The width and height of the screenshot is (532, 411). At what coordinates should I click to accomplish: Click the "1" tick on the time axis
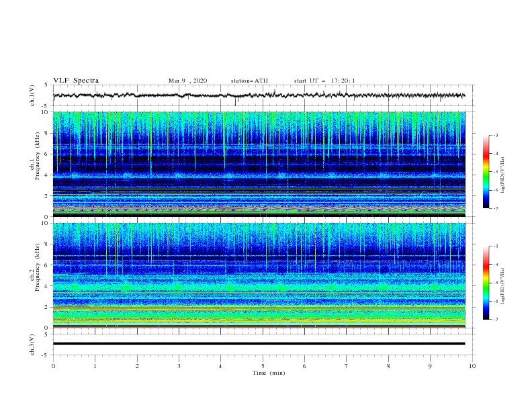tap(95, 366)
